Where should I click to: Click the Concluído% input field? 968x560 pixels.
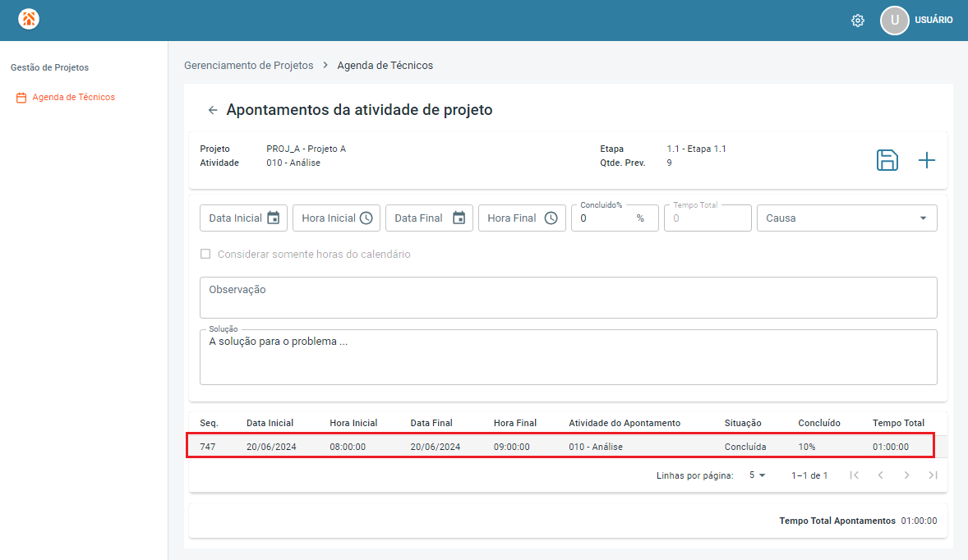point(615,218)
